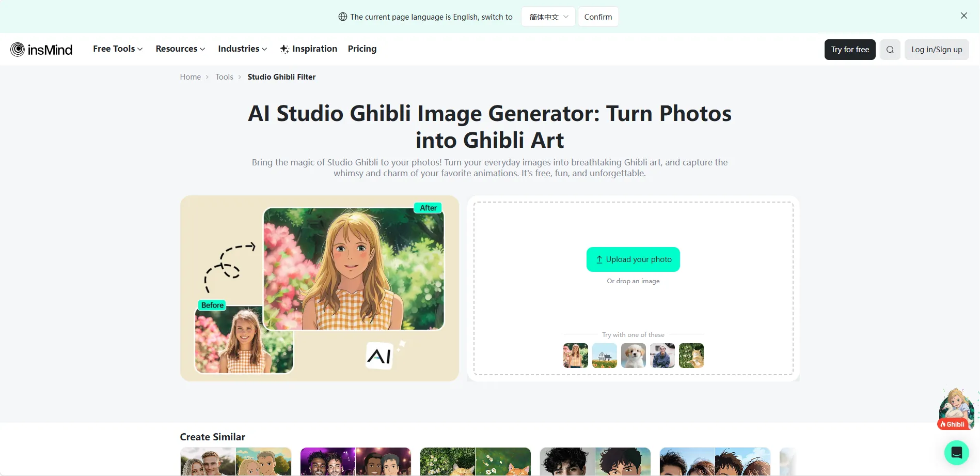Close the language banner with X
The height and width of the screenshot is (476, 980).
tap(964, 16)
